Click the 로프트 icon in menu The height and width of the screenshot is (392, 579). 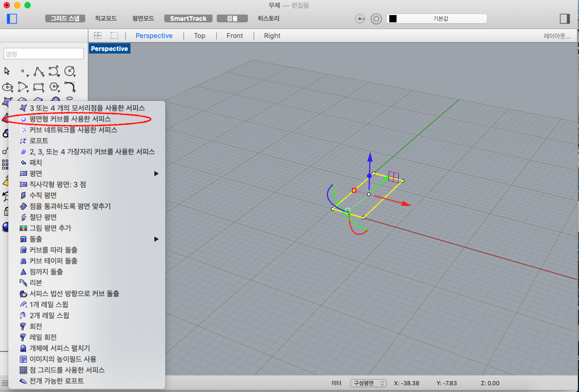[23, 141]
